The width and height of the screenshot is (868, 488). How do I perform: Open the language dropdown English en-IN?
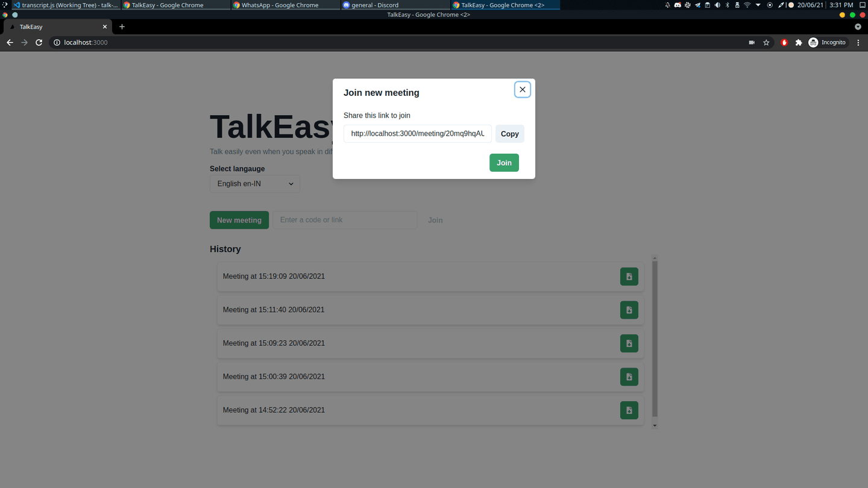pyautogui.click(x=255, y=184)
